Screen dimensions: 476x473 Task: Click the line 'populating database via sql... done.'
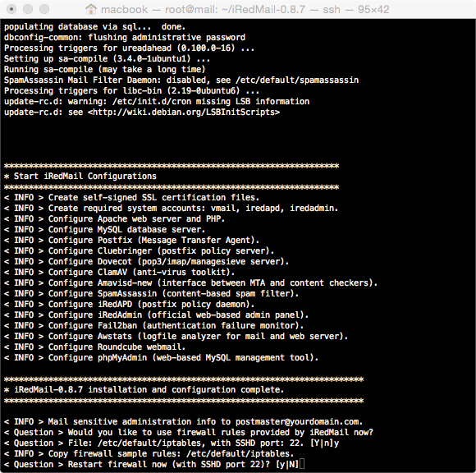(94, 27)
